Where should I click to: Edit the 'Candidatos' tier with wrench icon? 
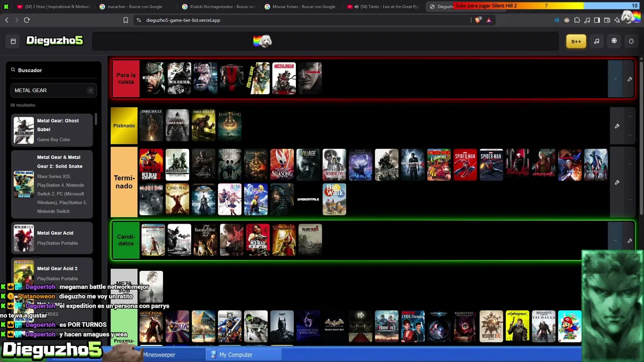point(629,240)
